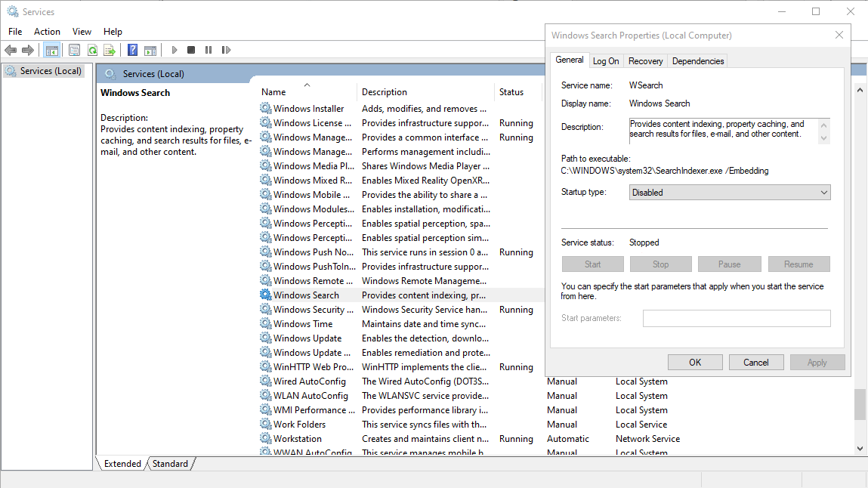Click the Forward arrow in the toolbar

pyautogui.click(x=28, y=50)
